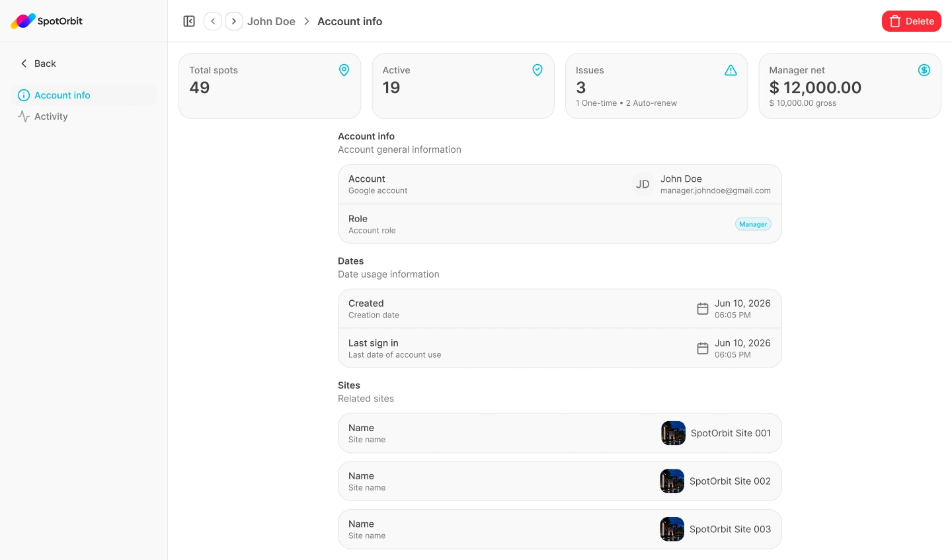Go to previous record arrow
952x560 pixels.
(x=213, y=21)
